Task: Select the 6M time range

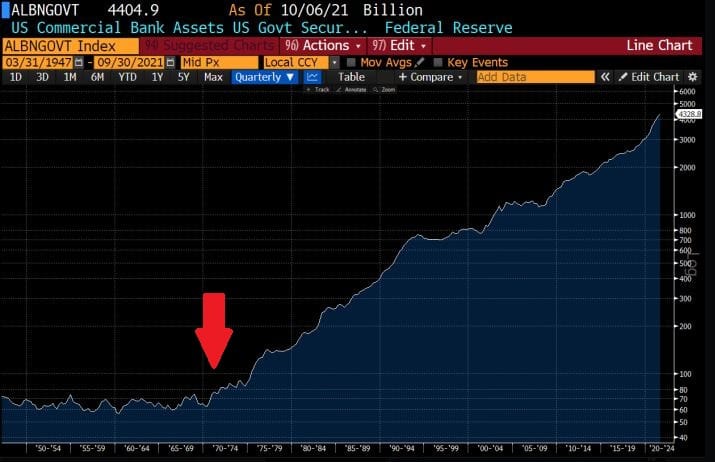Action: point(97,77)
